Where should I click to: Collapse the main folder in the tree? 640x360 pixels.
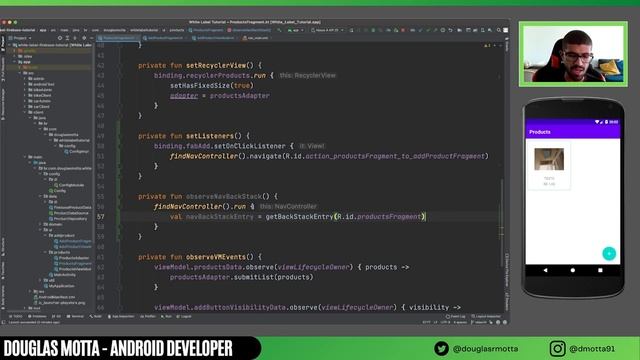(25, 157)
